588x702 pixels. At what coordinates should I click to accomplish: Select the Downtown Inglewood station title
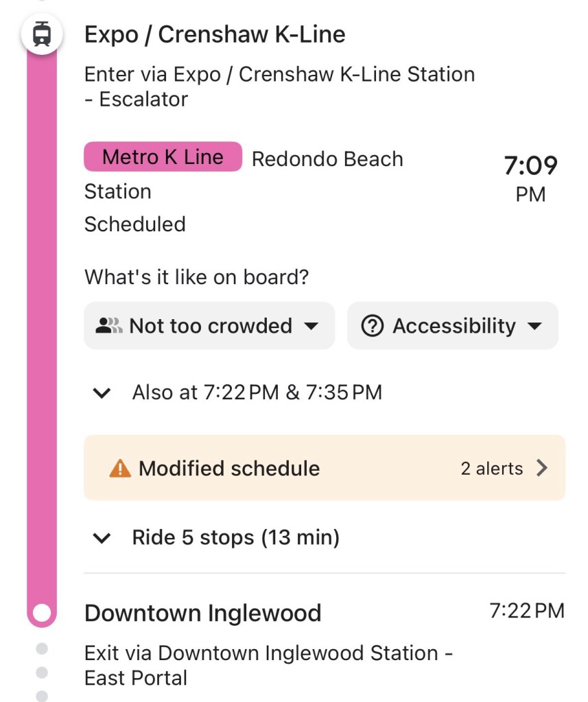click(202, 613)
